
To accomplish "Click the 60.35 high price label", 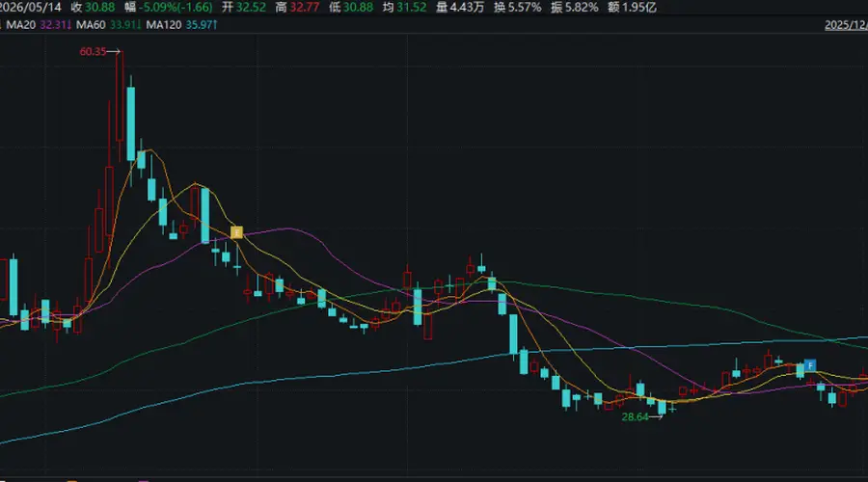I will tap(93, 51).
